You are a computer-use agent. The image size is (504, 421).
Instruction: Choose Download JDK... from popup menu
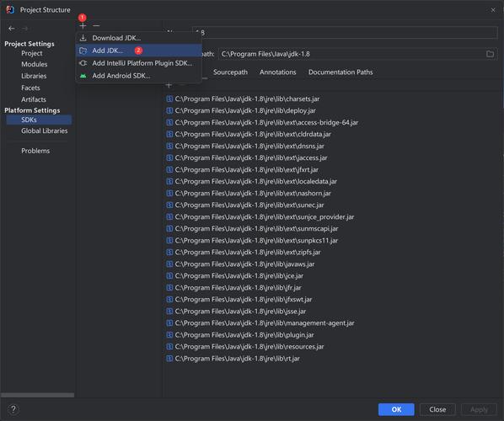coord(139,38)
